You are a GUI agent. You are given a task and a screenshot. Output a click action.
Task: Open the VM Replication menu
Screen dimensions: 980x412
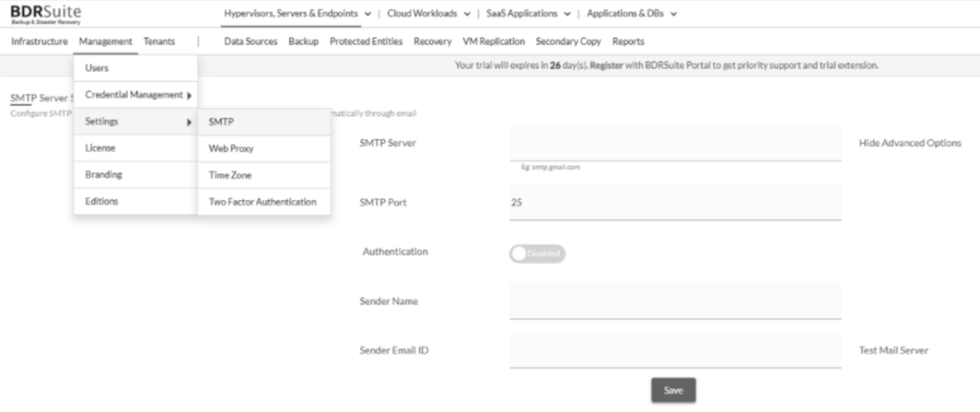(494, 41)
